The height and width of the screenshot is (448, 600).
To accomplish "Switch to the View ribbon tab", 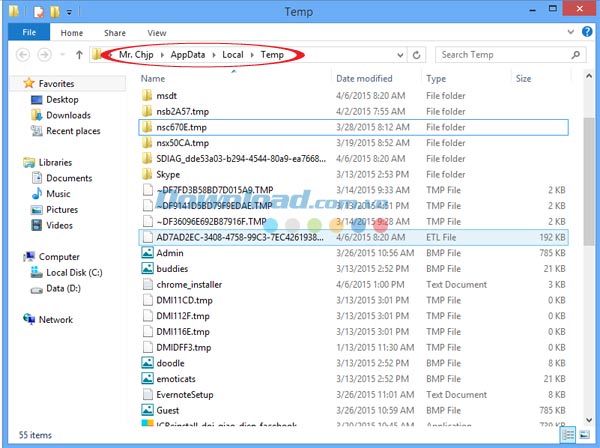I will (x=157, y=33).
